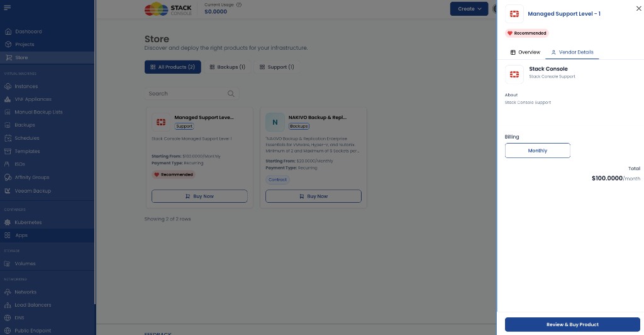
Task: Click Buy Now on NAKIVO Backup card
Action: click(x=313, y=196)
